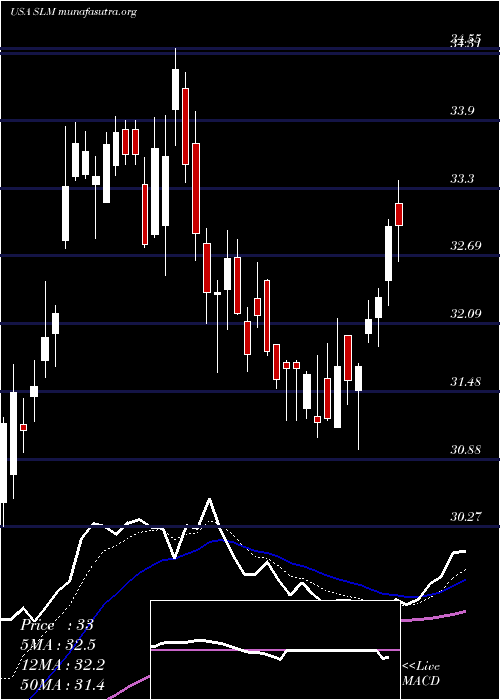Screen dimensions: 500x700
Task: Click the tallest white candlestick near chart peak
Action: click(x=175, y=89)
